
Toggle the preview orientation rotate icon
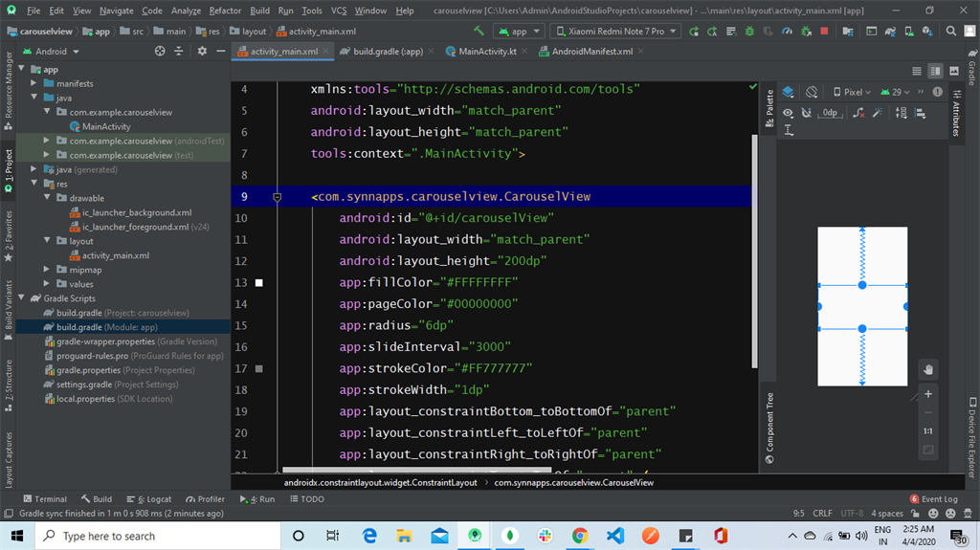pos(812,93)
